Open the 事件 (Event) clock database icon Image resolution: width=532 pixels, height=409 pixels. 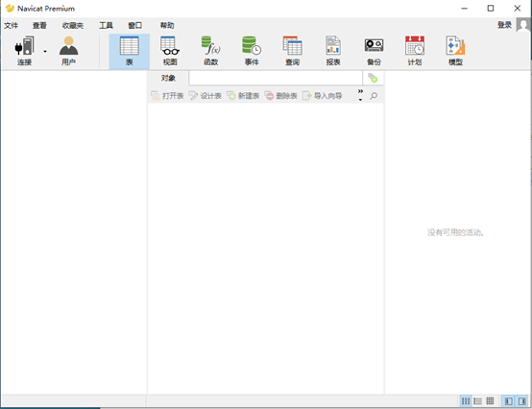[x=252, y=51]
